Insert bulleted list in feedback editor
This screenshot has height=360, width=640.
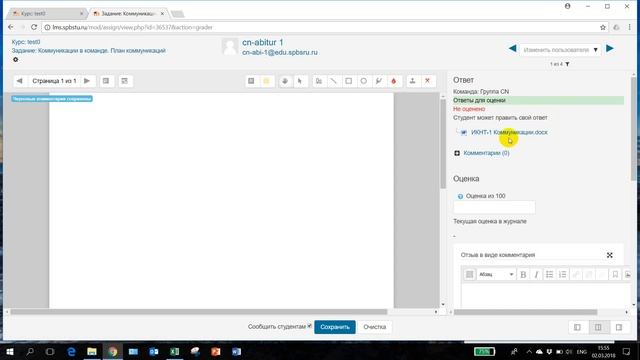tap(549, 274)
